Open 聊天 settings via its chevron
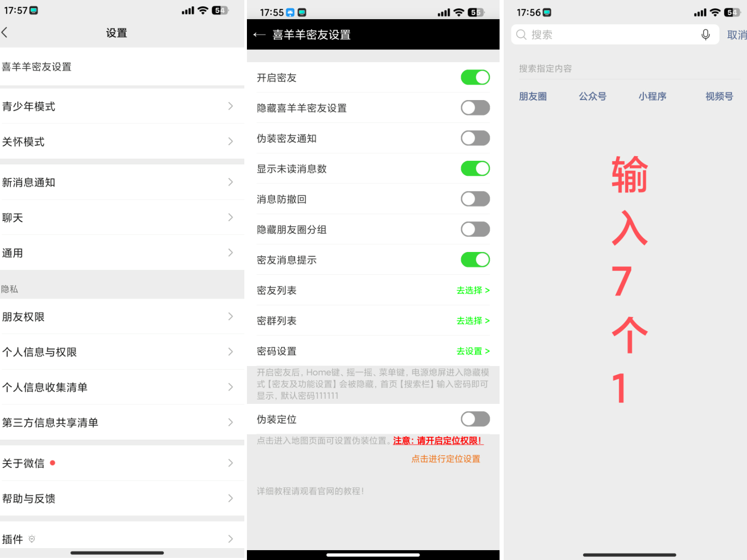The height and width of the screenshot is (560, 747). coord(231,217)
